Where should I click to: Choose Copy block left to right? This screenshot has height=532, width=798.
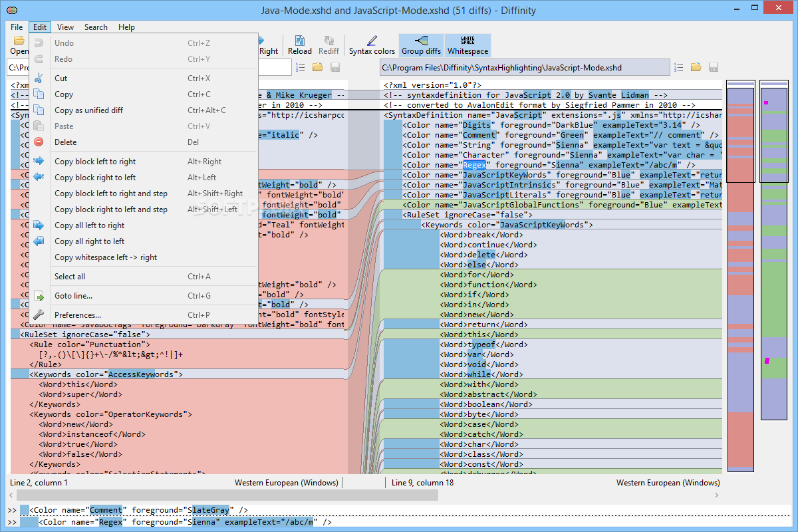click(x=144, y=162)
